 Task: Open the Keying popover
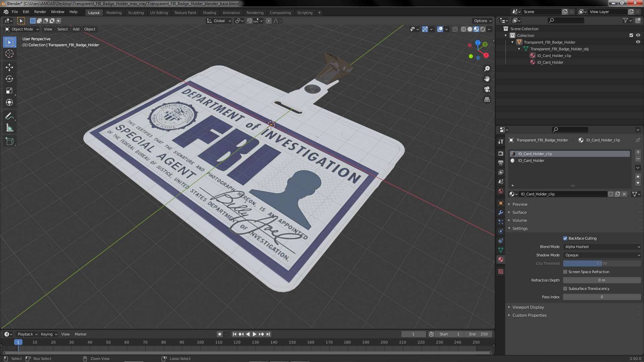[49, 334]
